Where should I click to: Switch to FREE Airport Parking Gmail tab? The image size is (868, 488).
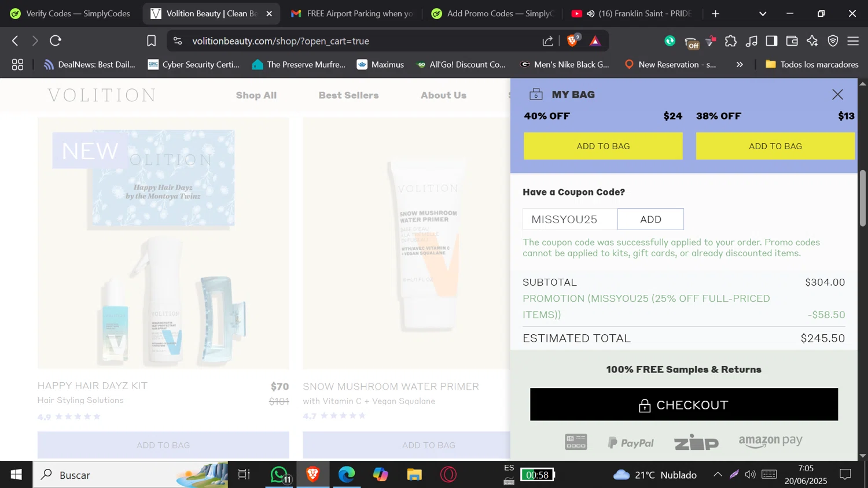point(352,13)
